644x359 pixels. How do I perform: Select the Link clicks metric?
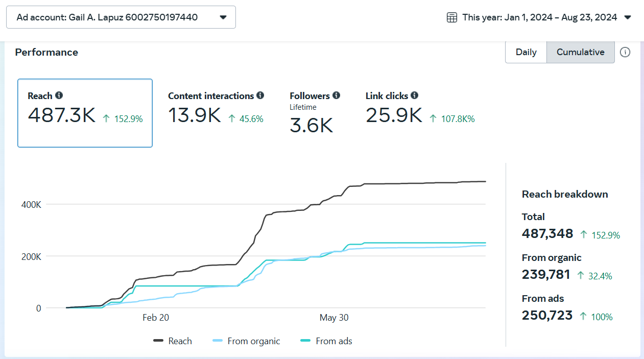420,108
